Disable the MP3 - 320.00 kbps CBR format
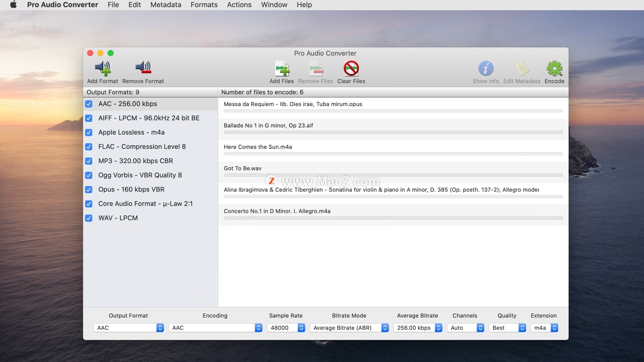This screenshot has width=644, height=362. point(89,161)
